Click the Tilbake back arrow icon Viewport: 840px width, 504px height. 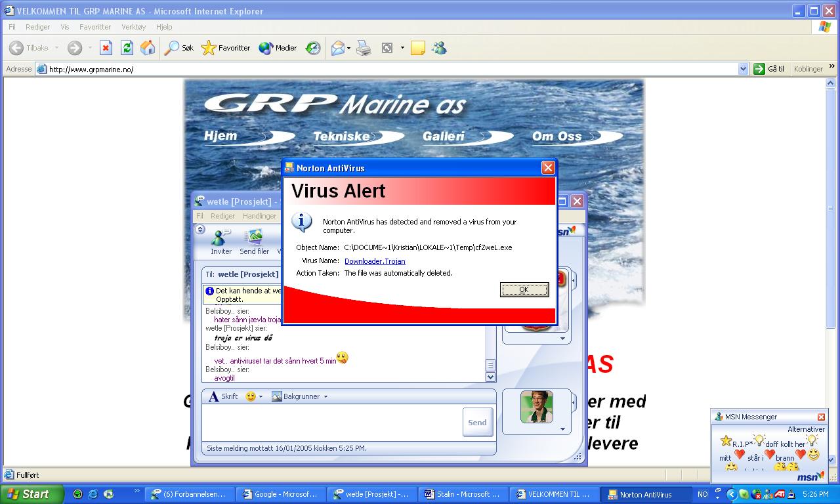[x=16, y=48]
